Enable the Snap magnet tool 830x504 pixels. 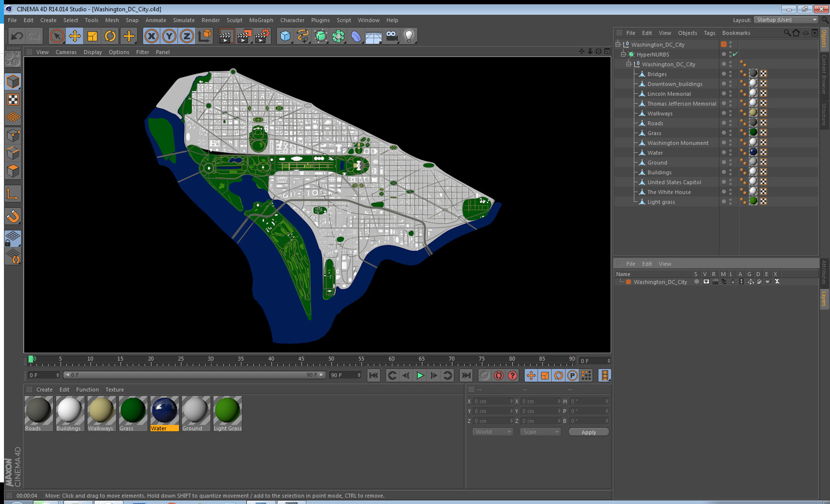pyautogui.click(x=13, y=216)
